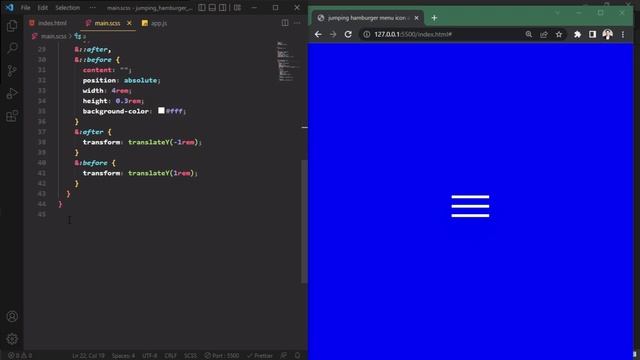Toggle primary side bar layout icon
The height and width of the screenshot is (360, 640).
[x=202, y=7]
